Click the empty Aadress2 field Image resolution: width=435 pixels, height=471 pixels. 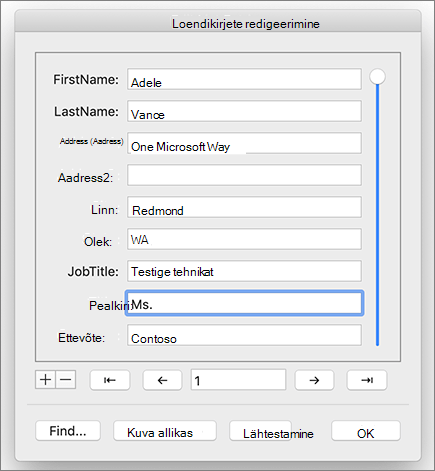(244, 175)
